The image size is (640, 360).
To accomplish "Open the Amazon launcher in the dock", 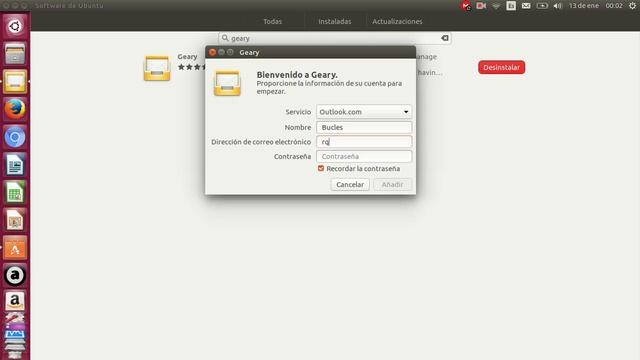I will pos(15,301).
